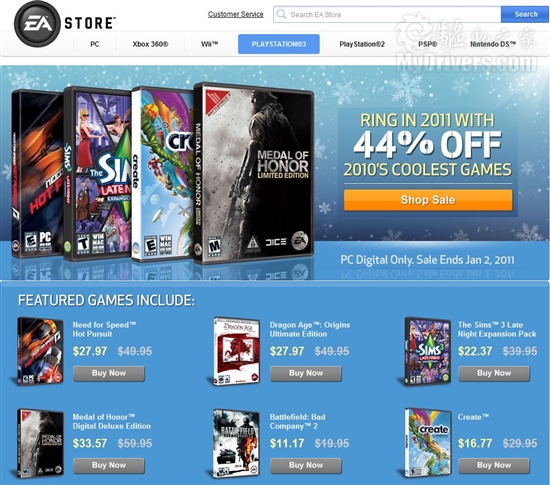Switch to the Xbox 360 tab
Image resolution: width=550 pixels, height=485 pixels.
(x=150, y=44)
